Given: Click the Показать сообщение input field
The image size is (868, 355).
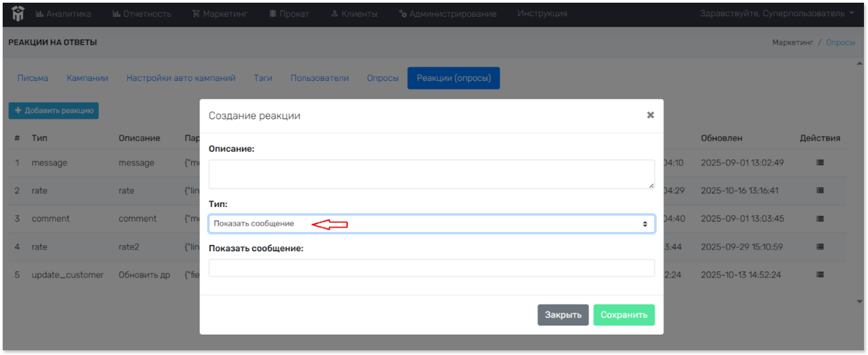Looking at the screenshot, I should tap(431, 268).
